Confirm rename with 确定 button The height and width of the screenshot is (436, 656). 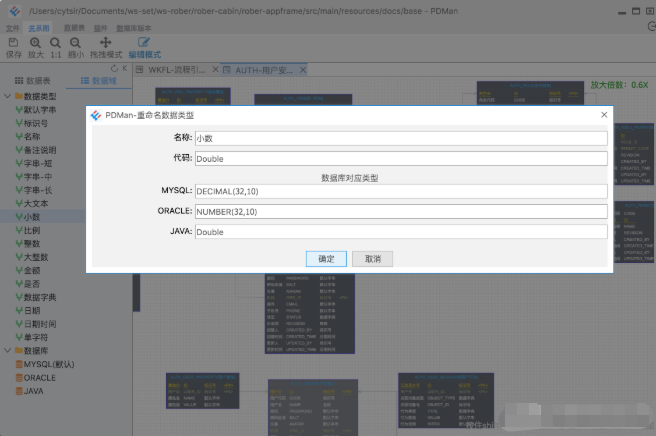pyautogui.click(x=326, y=259)
